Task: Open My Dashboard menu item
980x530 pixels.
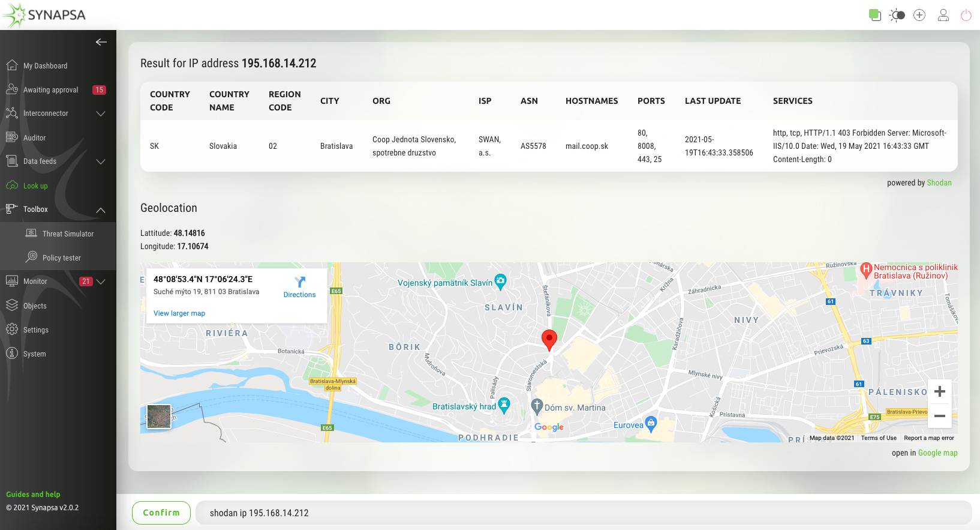Action: point(46,66)
